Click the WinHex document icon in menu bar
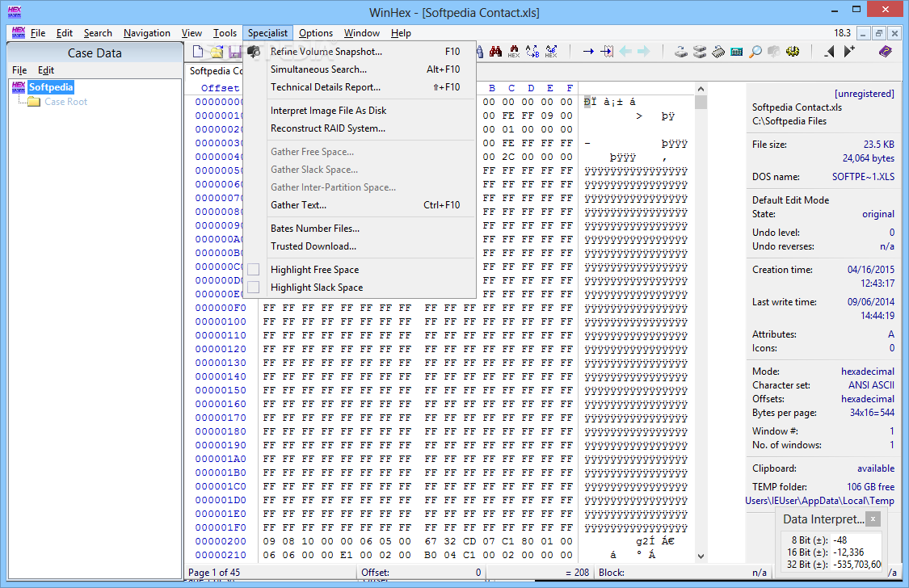Screen dimensions: 909x588 pyautogui.click(x=19, y=33)
